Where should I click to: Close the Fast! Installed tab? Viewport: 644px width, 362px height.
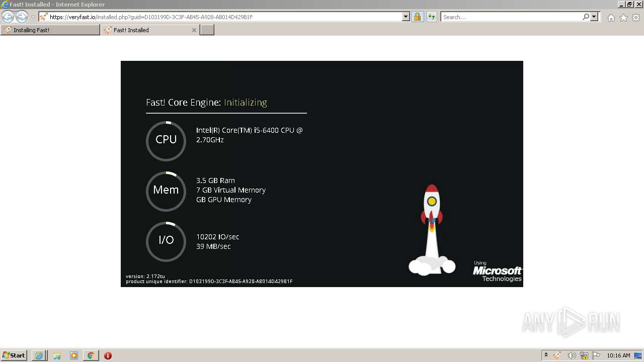[194, 30]
